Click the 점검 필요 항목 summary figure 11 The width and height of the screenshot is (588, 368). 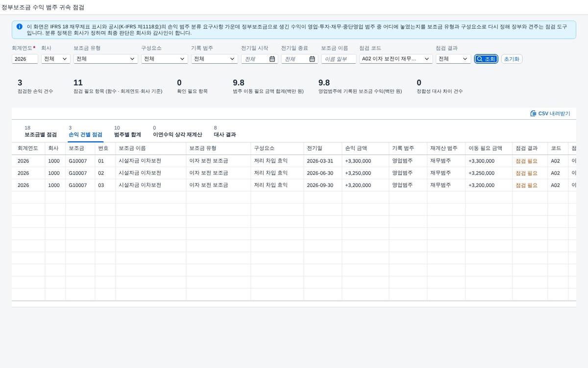pos(78,82)
